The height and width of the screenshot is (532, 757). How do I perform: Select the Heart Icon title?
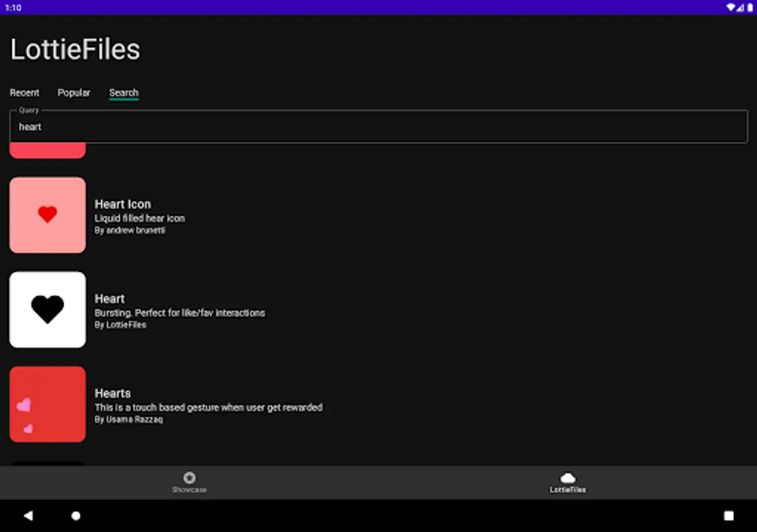pyautogui.click(x=123, y=204)
